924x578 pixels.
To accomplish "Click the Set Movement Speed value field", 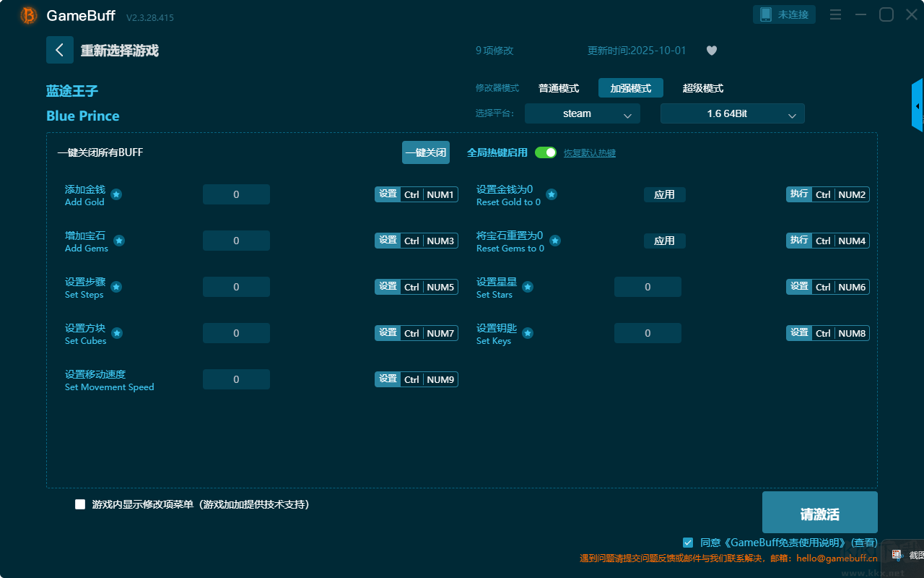I will tap(236, 379).
